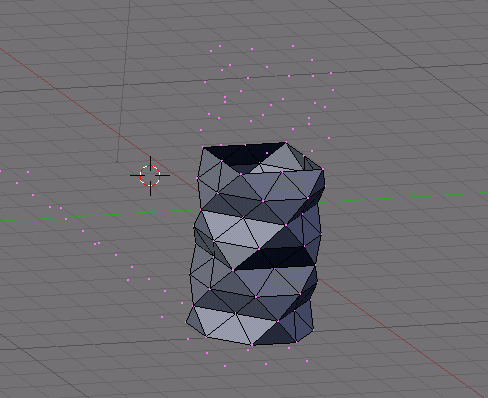This screenshot has height=398, width=488.
Task: Select the pink vertex inside the mesh's top opening
Action: (x=267, y=153)
